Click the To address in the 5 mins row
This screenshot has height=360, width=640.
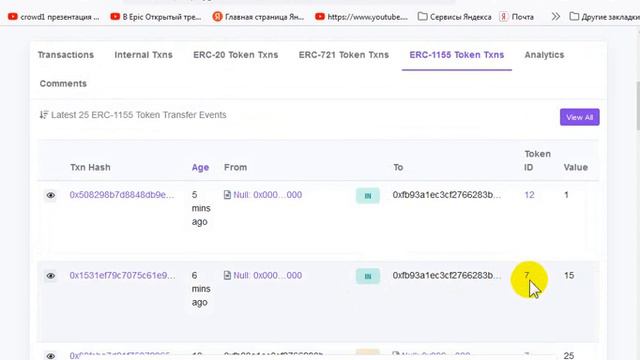[447, 195]
